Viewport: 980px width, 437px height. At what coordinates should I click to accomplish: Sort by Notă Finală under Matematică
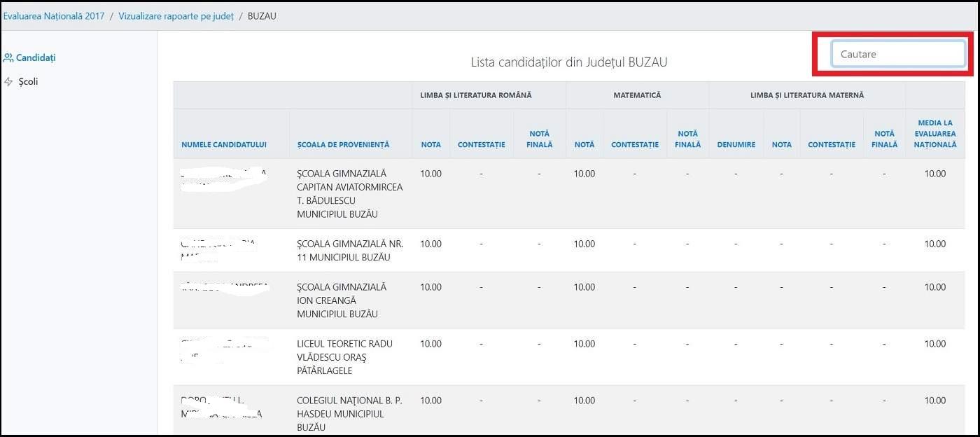[x=687, y=139]
